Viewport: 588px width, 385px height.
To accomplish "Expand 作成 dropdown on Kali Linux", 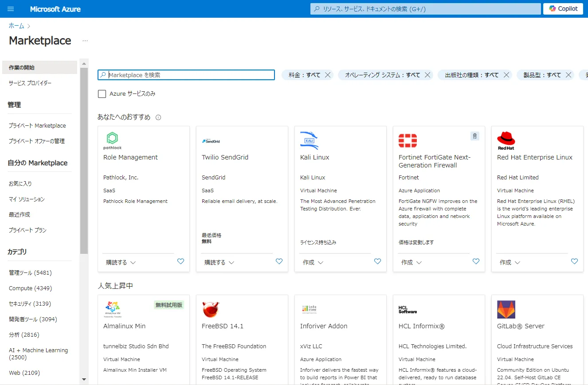I will pos(313,262).
